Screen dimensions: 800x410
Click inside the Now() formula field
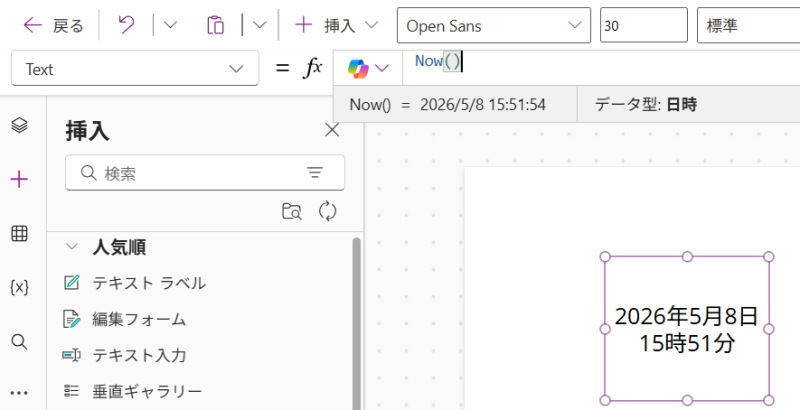(602, 67)
